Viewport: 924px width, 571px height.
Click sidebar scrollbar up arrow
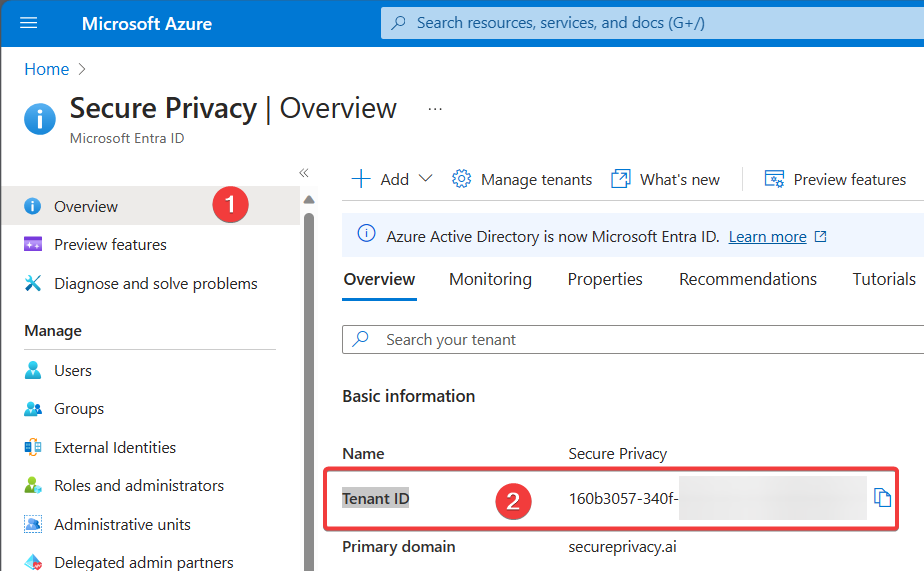tap(309, 200)
